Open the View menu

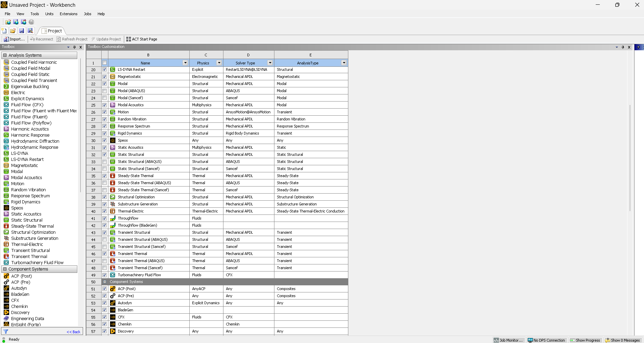[x=20, y=14]
